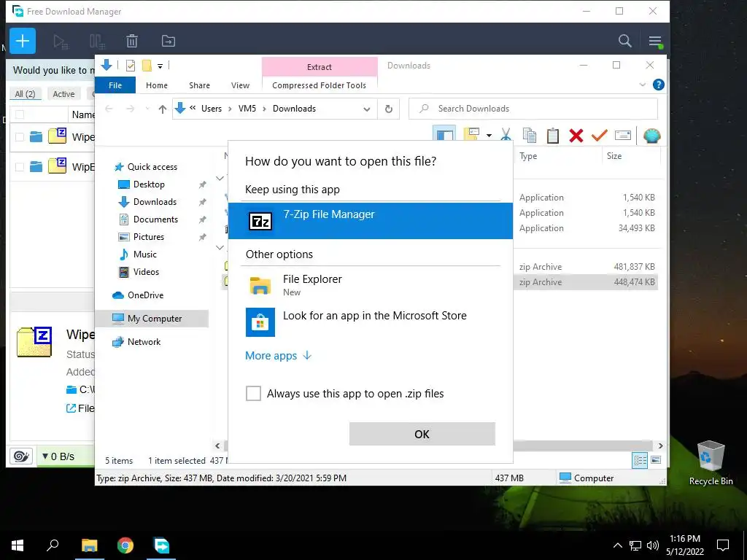Switch to details view icon in status bar
Screen dimensions: 747x560
[x=640, y=460]
